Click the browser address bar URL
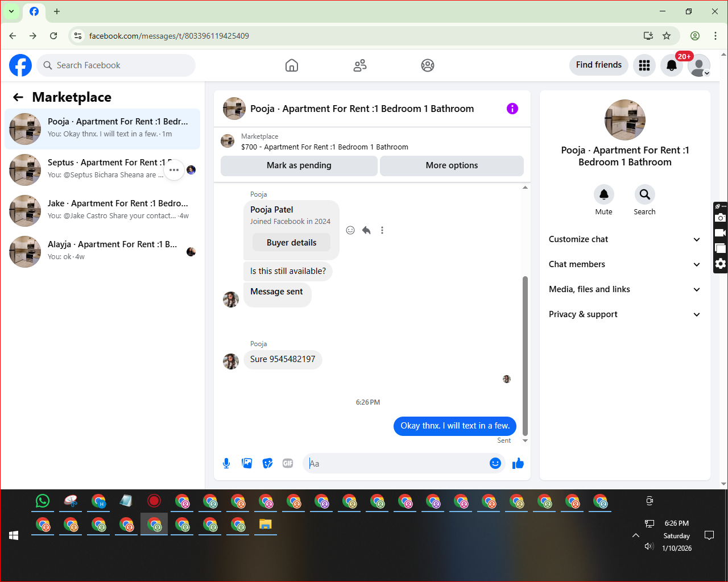This screenshot has height=582, width=728. coord(169,36)
